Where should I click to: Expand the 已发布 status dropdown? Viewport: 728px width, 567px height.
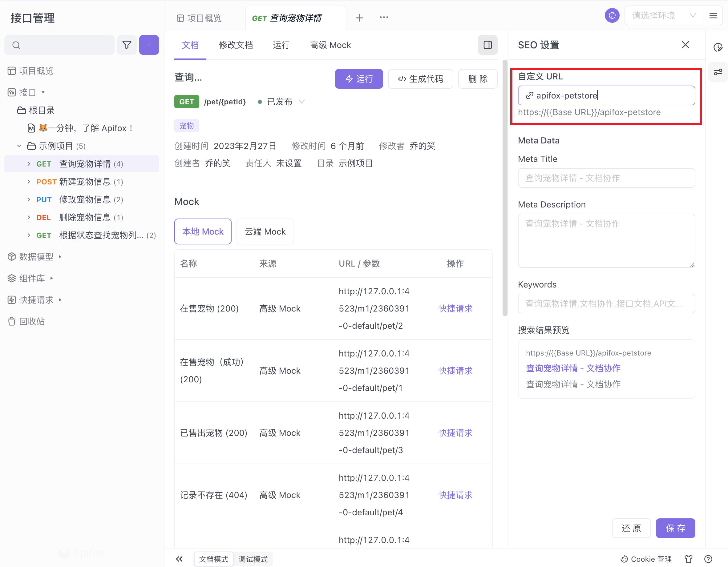point(302,102)
